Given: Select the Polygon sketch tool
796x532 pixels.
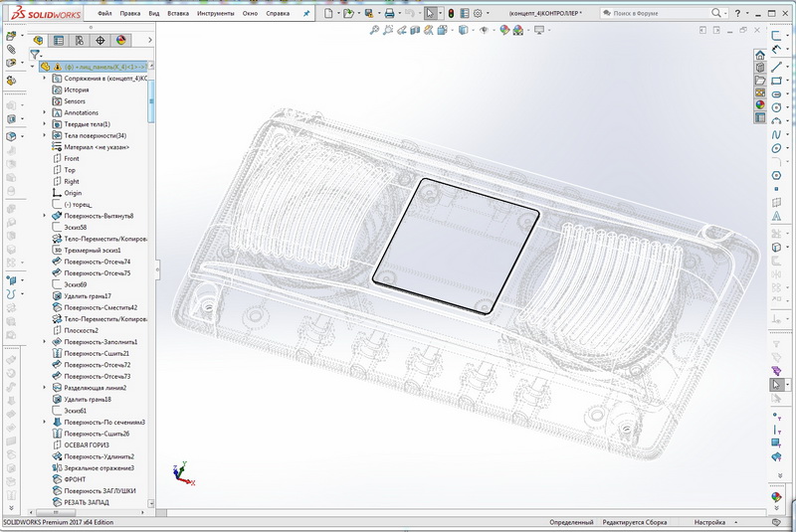Looking at the screenshot, I should coord(776,175).
